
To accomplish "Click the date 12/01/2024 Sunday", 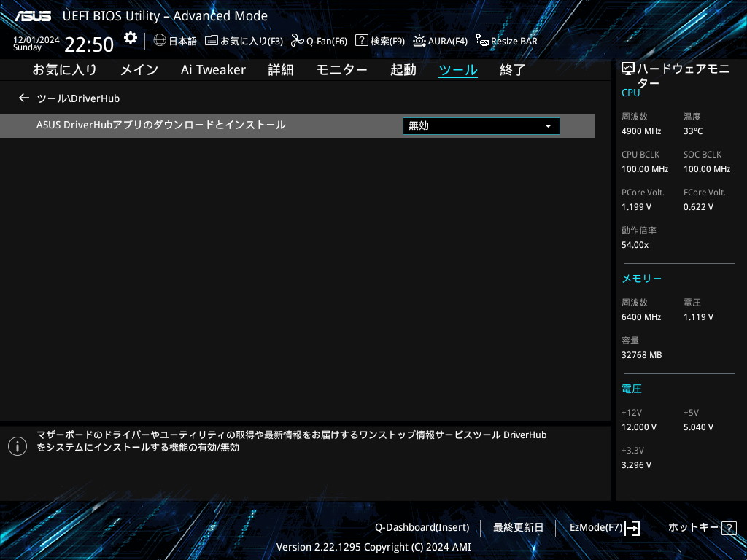I will 36,43.
